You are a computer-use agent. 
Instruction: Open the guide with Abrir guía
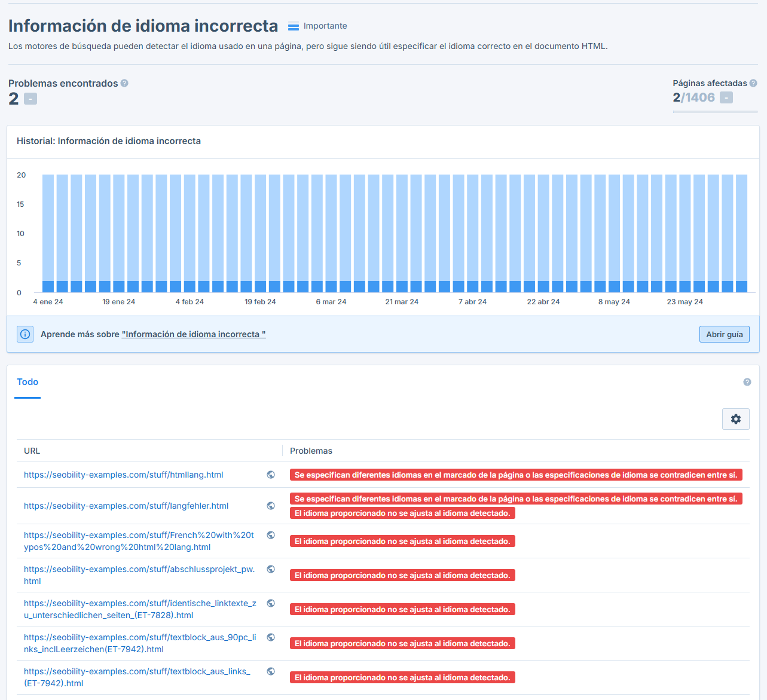pyautogui.click(x=724, y=334)
